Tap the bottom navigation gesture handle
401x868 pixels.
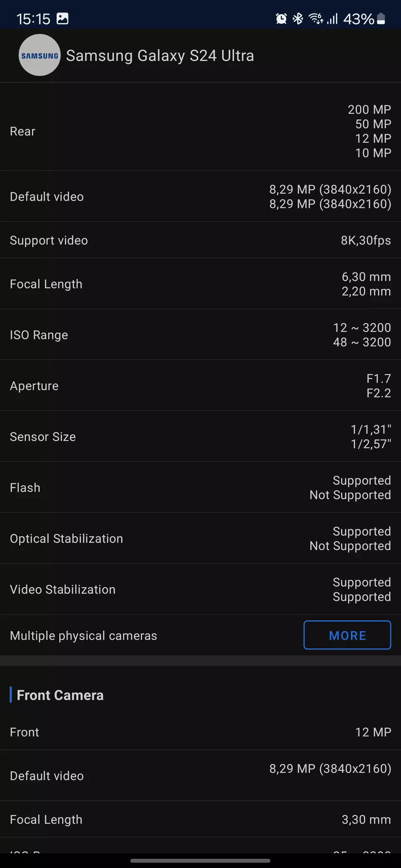coord(200,861)
